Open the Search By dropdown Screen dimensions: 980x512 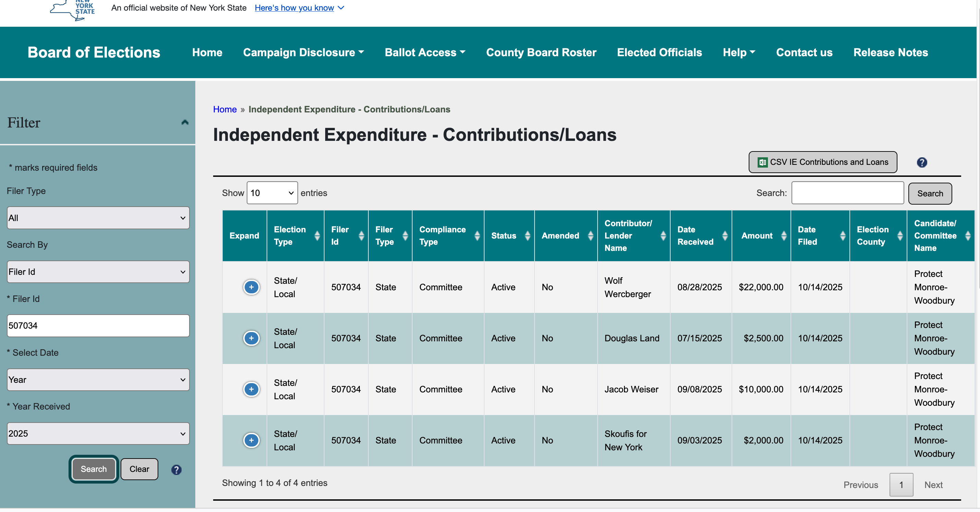[98, 272]
